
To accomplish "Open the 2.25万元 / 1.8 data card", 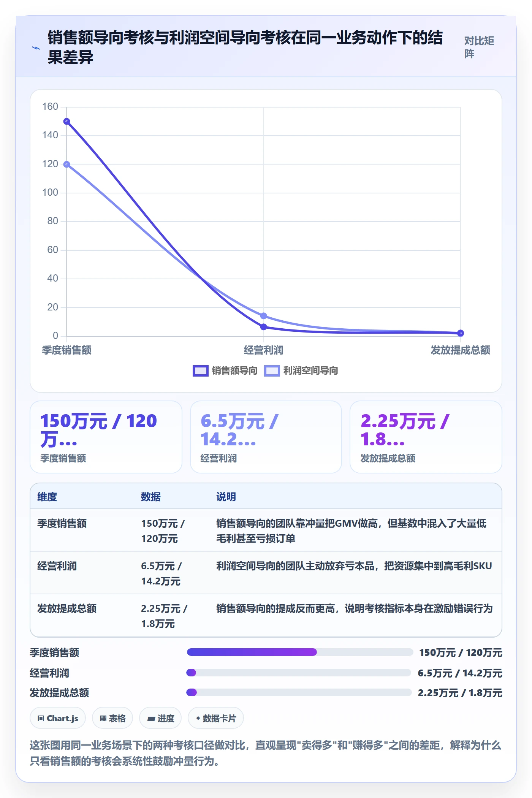I will tap(426, 437).
